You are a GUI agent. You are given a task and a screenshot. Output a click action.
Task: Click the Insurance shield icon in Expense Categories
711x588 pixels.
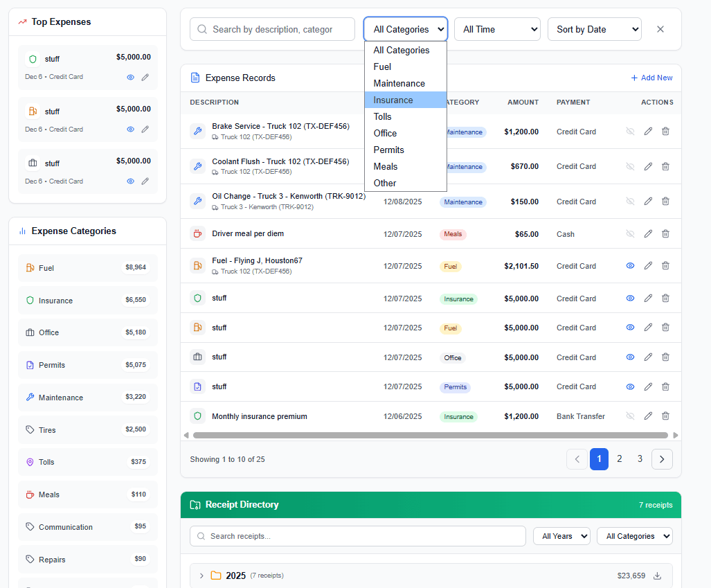pyautogui.click(x=30, y=300)
